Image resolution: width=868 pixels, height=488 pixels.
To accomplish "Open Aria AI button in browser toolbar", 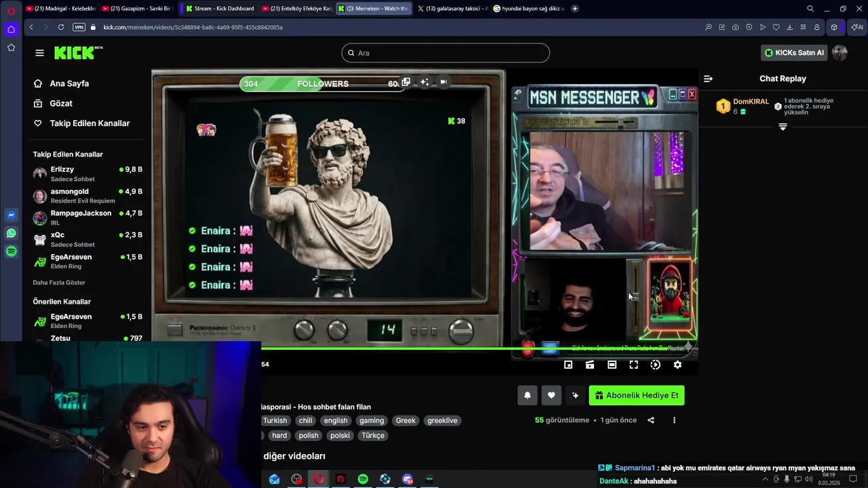I will [856, 27].
